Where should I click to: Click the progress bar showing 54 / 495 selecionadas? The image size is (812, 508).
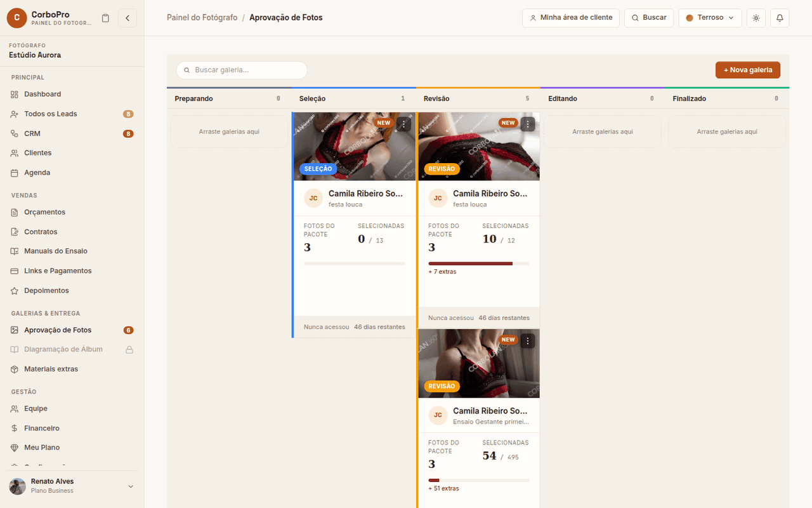pyautogui.click(x=479, y=481)
